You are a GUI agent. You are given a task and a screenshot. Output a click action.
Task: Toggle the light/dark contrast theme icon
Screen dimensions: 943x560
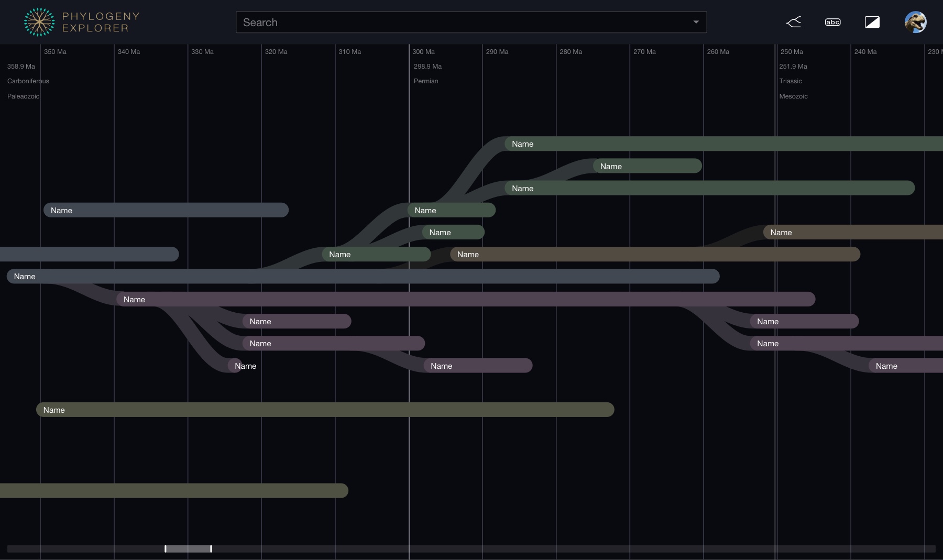(872, 22)
